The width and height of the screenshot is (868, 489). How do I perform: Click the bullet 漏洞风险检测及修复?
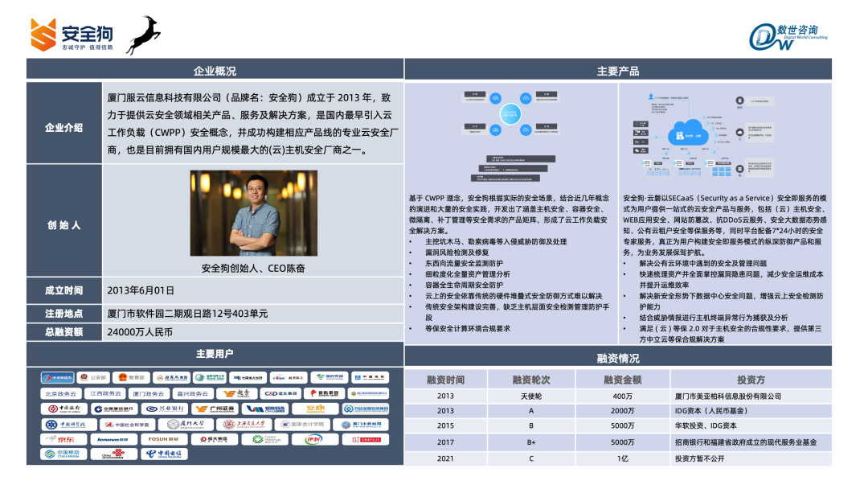click(x=457, y=253)
